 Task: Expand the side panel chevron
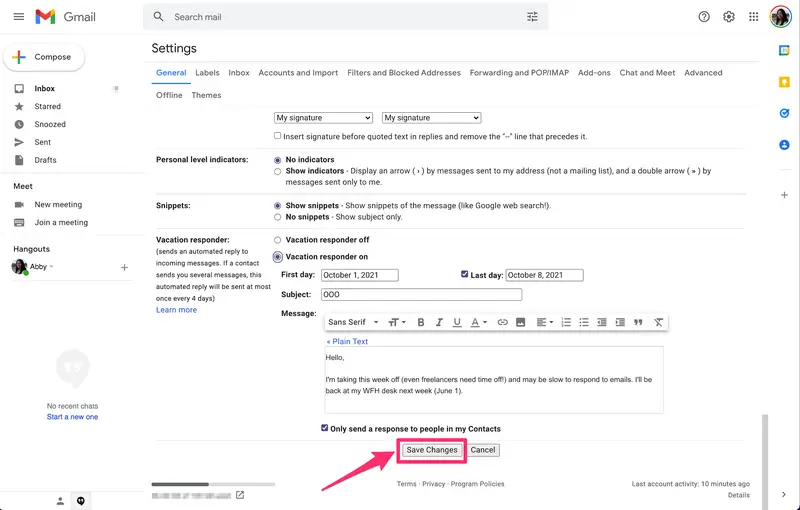click(784, 494)
